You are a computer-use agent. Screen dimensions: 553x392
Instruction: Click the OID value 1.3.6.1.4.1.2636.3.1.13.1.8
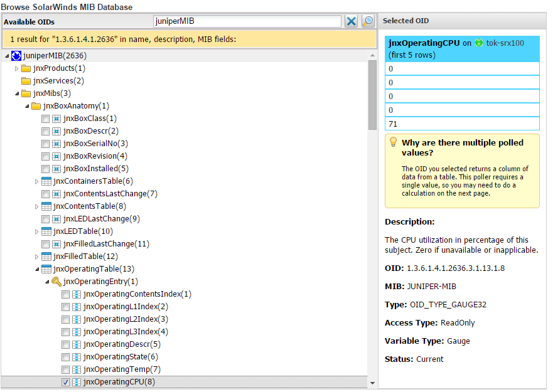point(456,268)
